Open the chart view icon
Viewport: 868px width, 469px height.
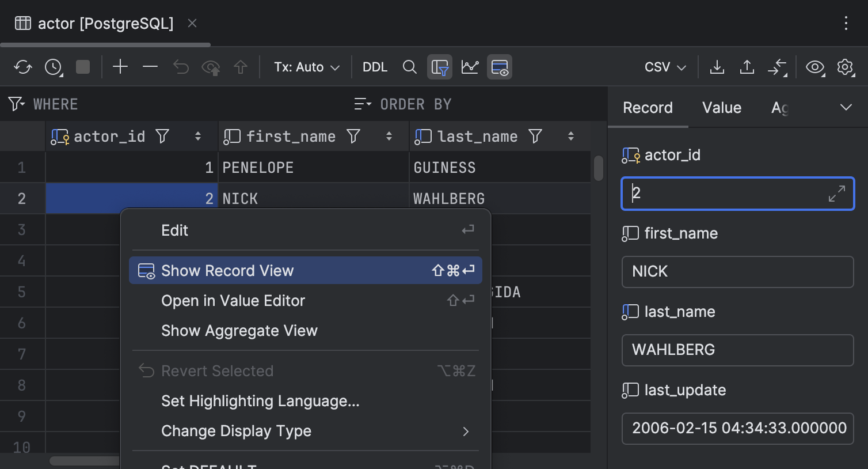pyautogui.click(x=470, y=67)
